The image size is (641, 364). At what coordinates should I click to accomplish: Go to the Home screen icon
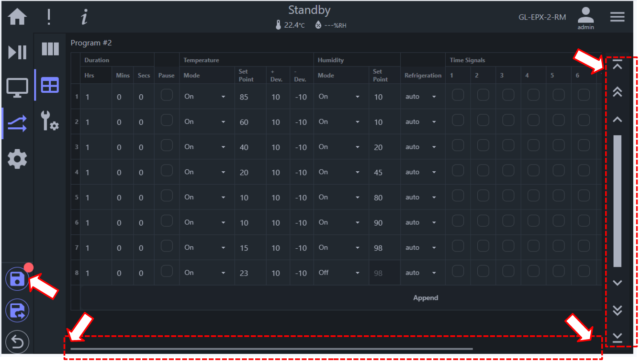click(x=18, y=18)
